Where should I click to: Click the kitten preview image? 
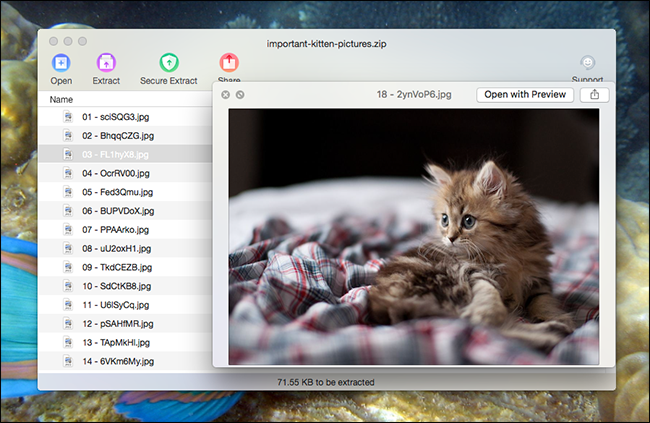pyautogui.click(x=414, y=237)
